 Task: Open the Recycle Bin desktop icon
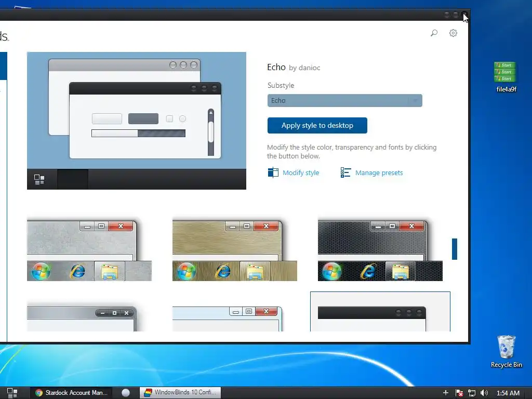506,352
